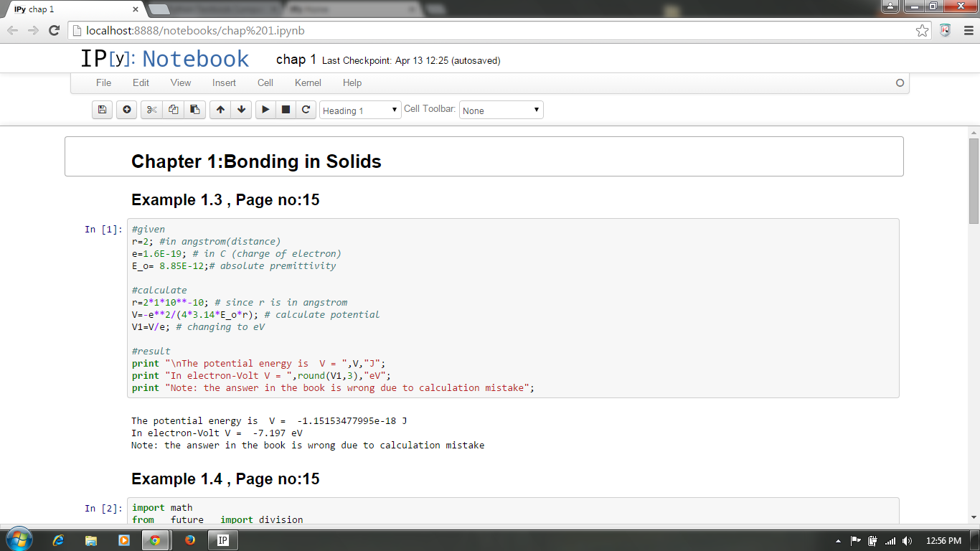Screen dimensions: 980x551
Task: Expand the Cell Toolbar None dropdown
Action: coord(501,110)
